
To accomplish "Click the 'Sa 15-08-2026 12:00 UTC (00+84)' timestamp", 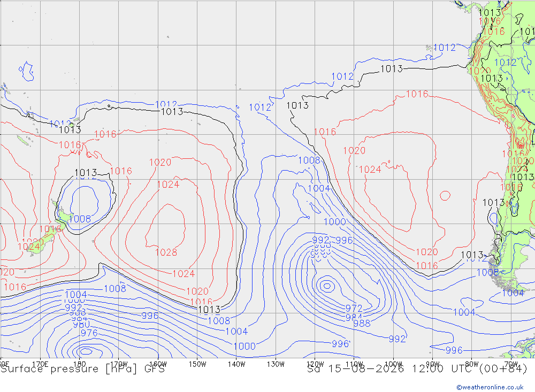I will coord(417,369).
